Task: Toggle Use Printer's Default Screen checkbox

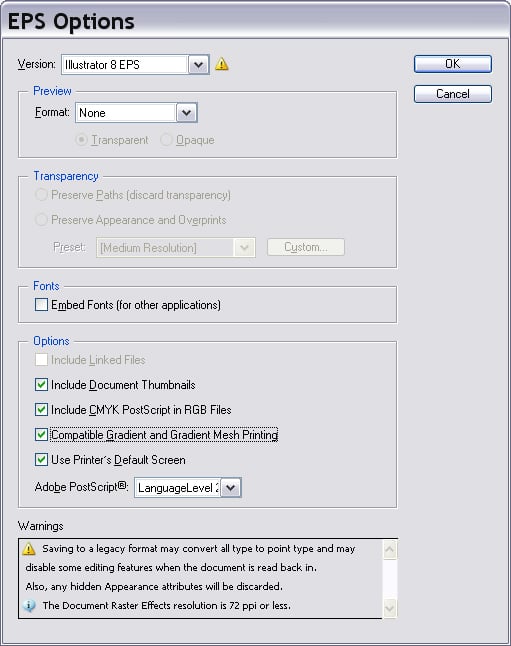Action: pyautogui.click(x=41, y=459)
